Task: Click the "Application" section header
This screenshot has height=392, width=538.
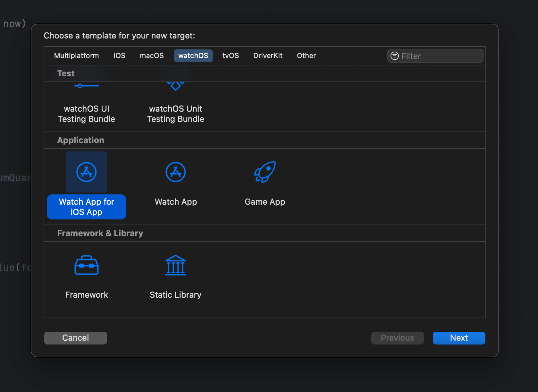Action: 81,140
